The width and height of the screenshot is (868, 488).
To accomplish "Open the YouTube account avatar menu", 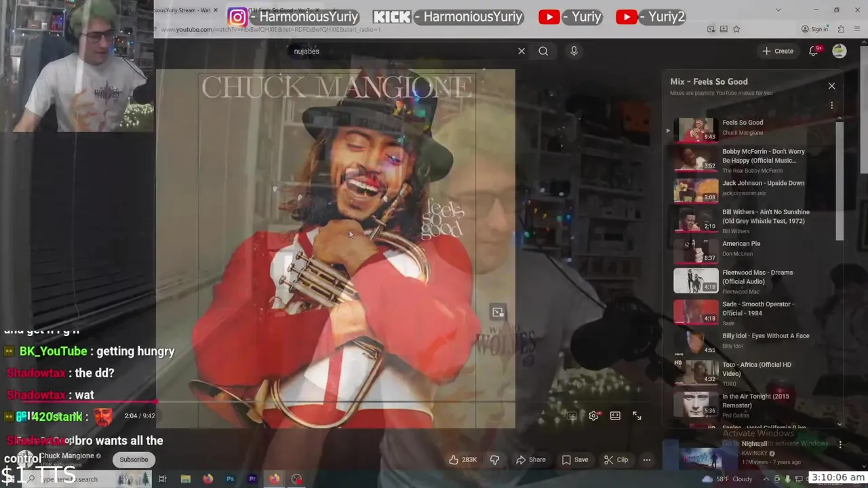I will [840, 51].
